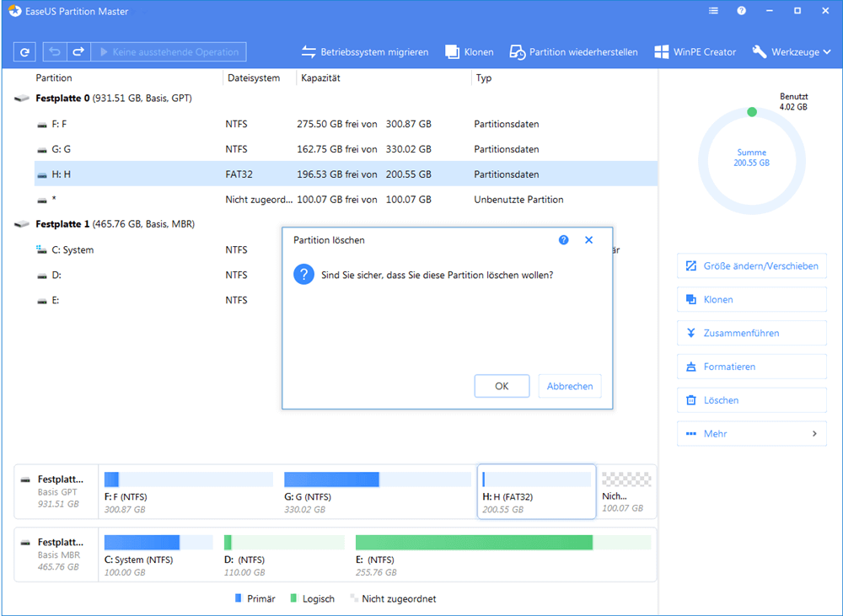Click the Klonen label in top toolbar

pos(479,52)
